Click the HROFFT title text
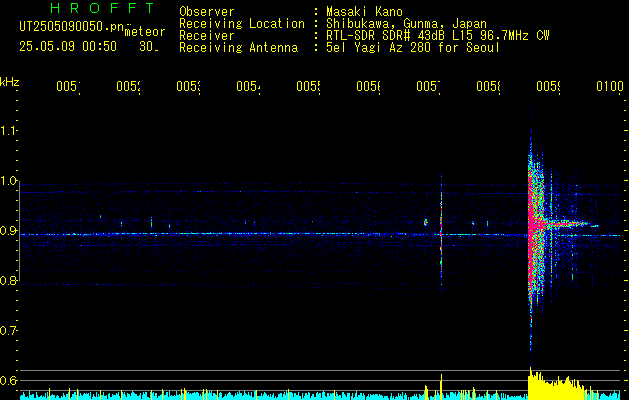Screen dimensions: 629x400 coord(103,8)
